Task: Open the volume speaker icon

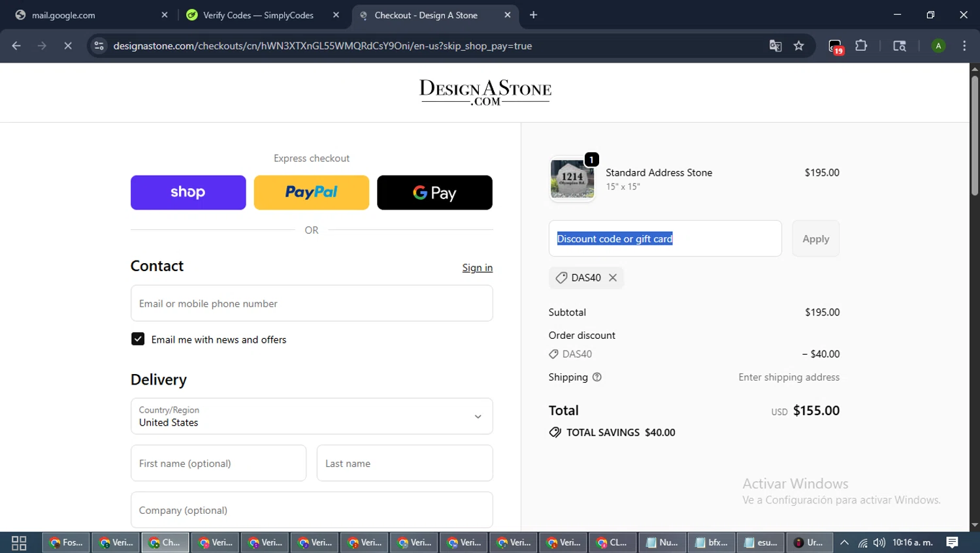Action: [879, 543]
